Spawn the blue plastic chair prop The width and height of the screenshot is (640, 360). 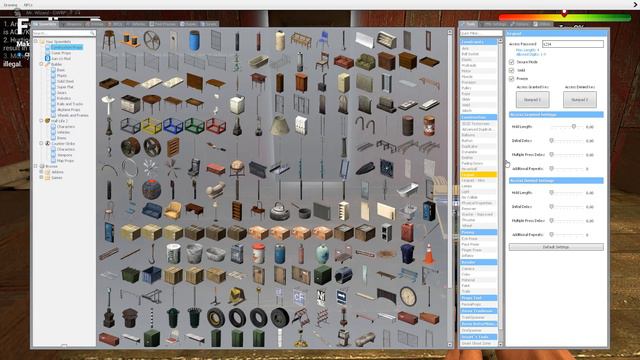[x=322, y=40]
